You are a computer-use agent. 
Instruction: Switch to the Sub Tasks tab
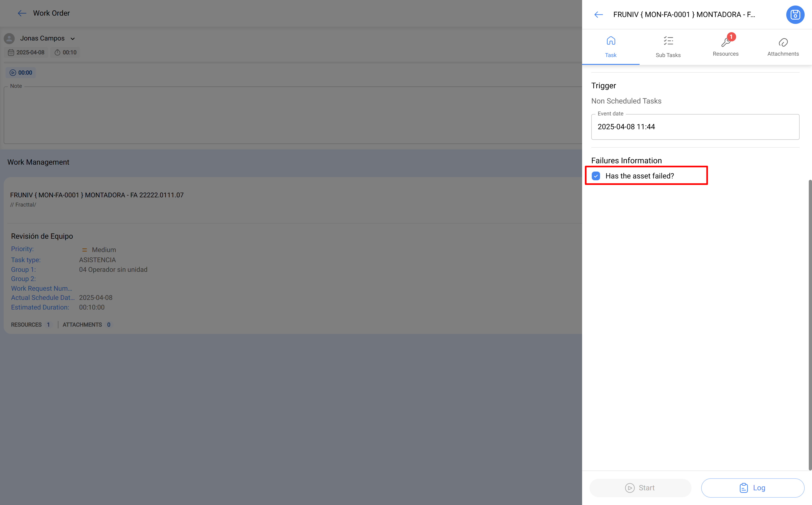668,46
